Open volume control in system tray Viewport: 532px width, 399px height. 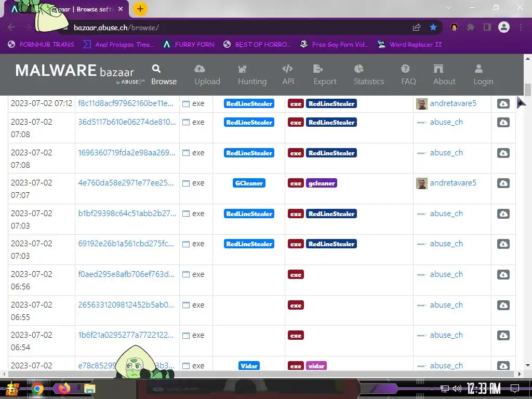457,389
